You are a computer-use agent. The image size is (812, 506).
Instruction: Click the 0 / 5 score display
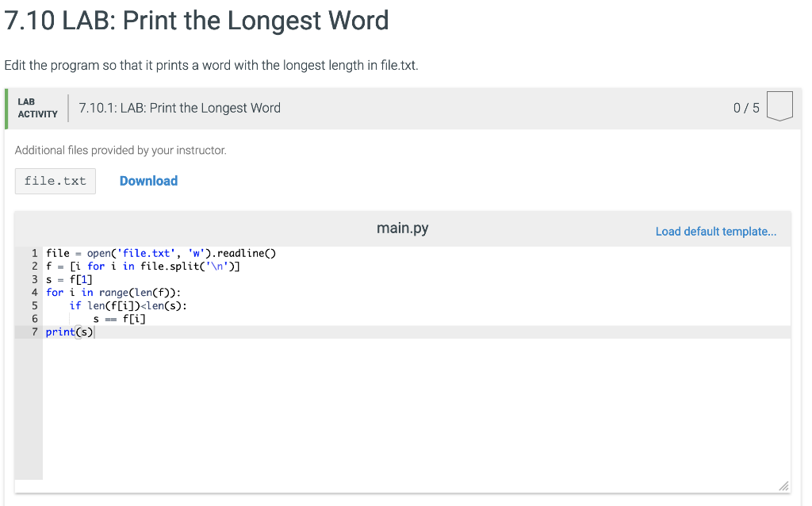745,107
